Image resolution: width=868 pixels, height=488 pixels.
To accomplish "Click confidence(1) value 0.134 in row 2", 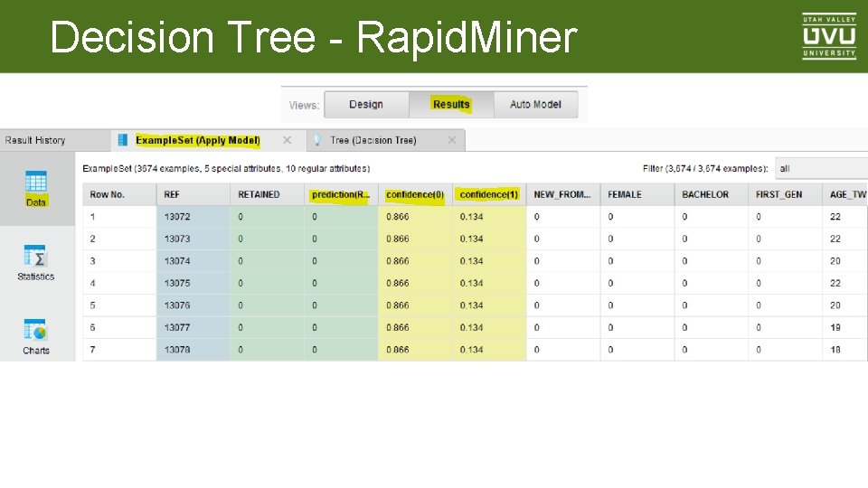I will (x=489, y=239).
